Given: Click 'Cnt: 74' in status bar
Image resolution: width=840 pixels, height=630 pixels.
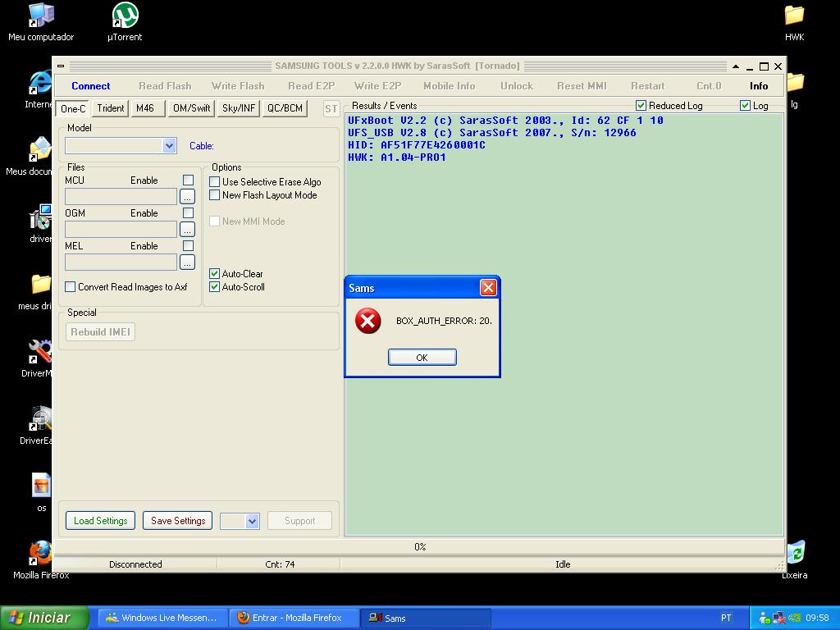Looking at the screenshot, I should [x=280, y=564].
